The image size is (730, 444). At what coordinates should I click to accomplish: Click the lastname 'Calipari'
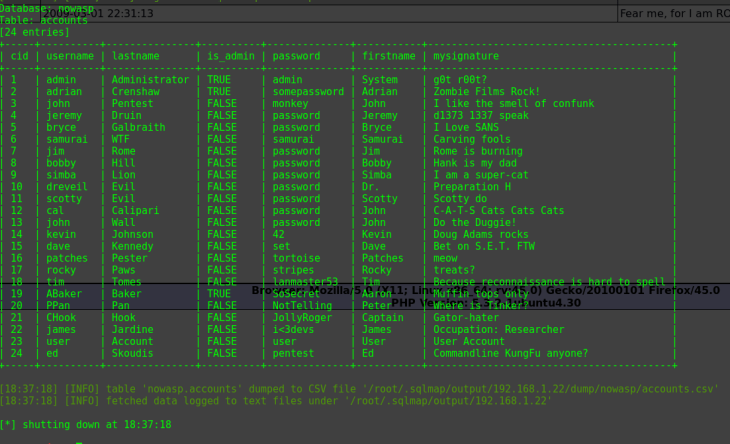(x=135, y=210)
